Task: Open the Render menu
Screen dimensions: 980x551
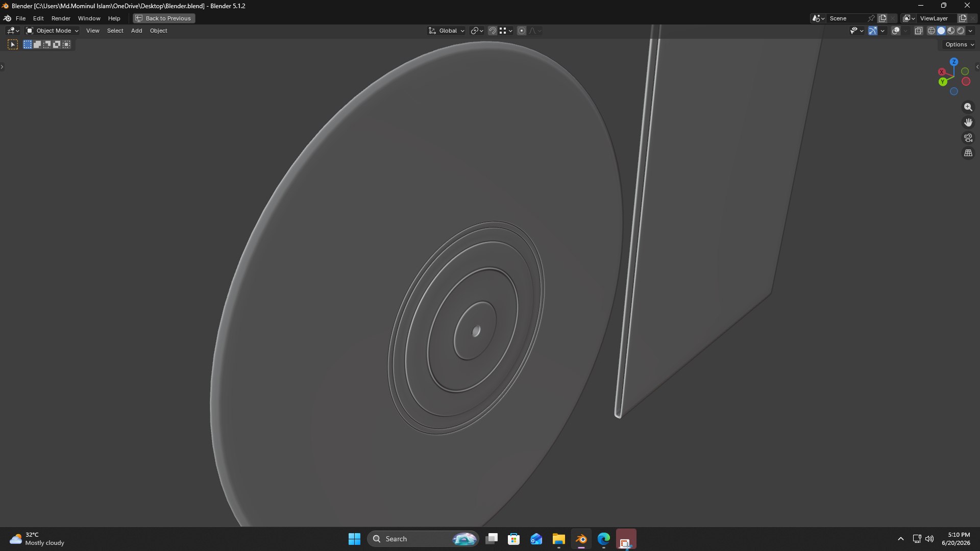Action: pos(61,18)
